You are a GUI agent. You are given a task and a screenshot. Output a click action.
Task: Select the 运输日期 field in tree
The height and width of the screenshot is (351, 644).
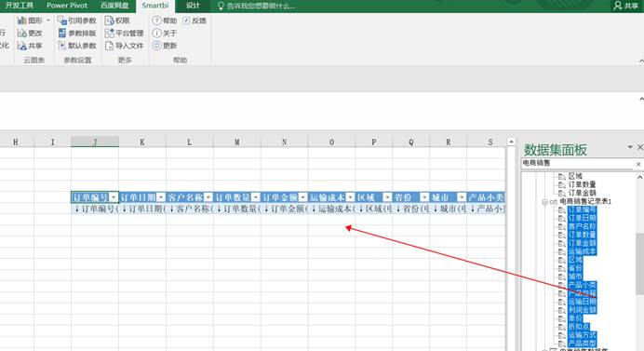pyautogui.click(x=582, y=302)
